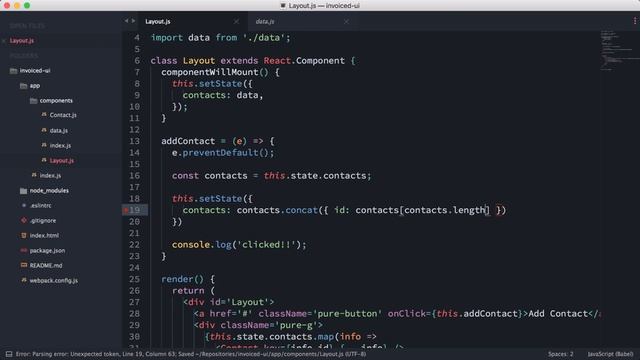Click the e.preventDefault(); statement
The image size is (640, 360).
(223, 153)
